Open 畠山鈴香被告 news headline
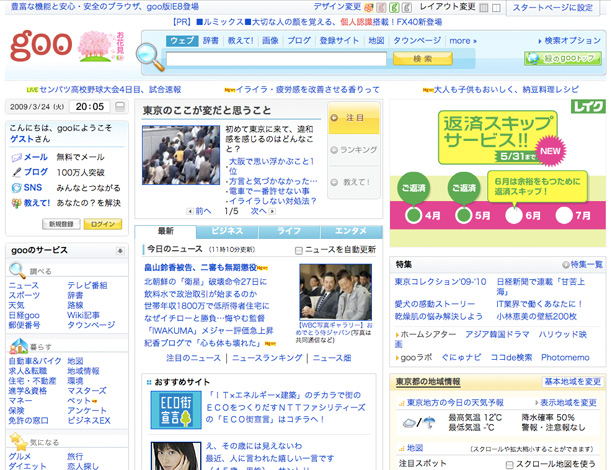The image size is (611, 470). click(201, 267)
